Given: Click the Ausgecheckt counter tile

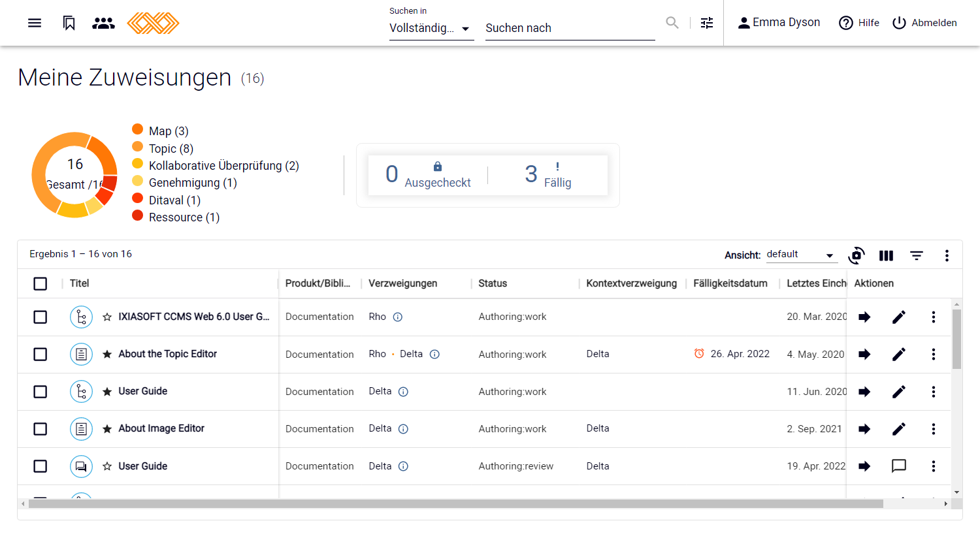Looking at the screenshot, I should coord(429,175).
